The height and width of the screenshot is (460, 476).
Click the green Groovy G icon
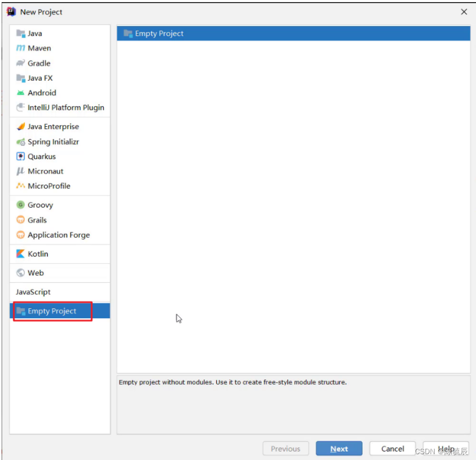(x=21, y=205)
